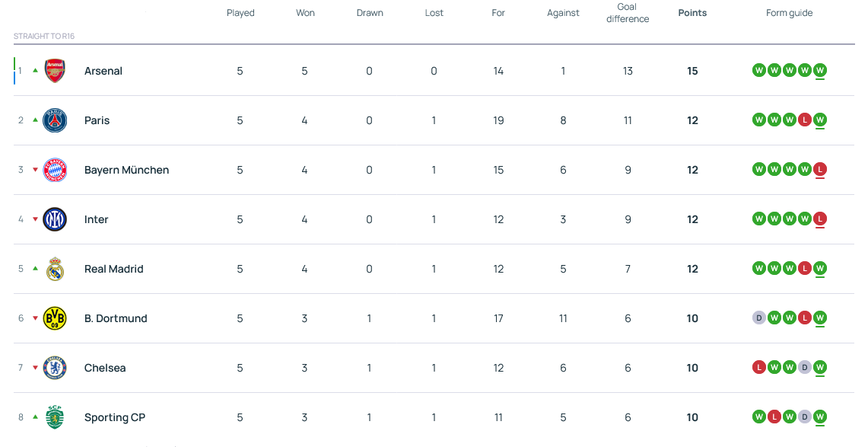This screenshot has width=868, height=447.
Task: Click the Borussia Dortmund crest
Action: [x=55, y=318]
